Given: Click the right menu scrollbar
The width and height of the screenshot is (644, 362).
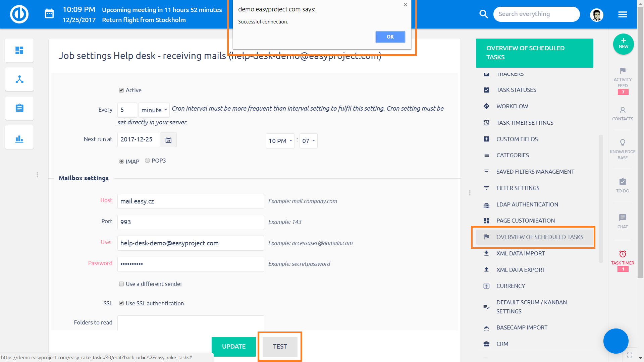Looking at the screenshot, I should click(601, 198).
